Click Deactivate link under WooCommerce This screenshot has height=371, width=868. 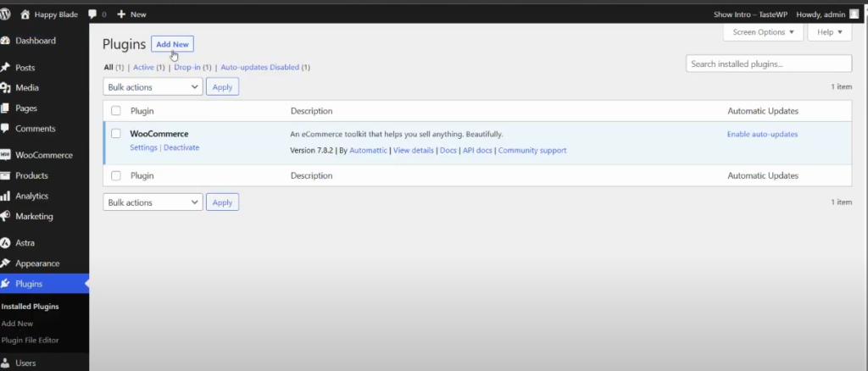click(181, 147)
